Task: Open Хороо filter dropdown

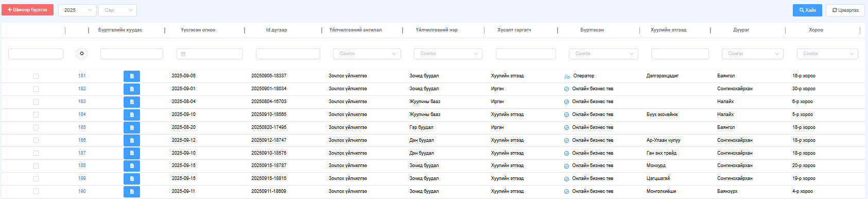Action: [x=827, y=54]
